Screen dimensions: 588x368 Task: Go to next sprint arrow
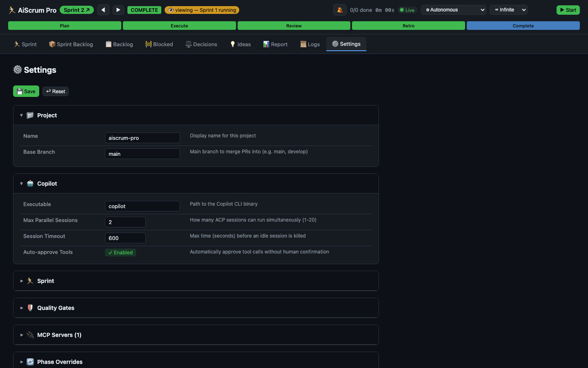click(118, 10)
